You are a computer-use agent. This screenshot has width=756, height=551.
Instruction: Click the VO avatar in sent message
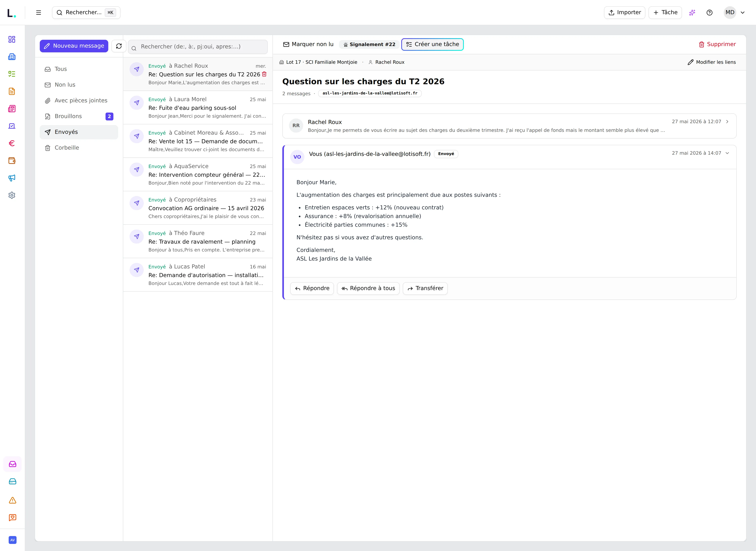click(x=297, y=157)
